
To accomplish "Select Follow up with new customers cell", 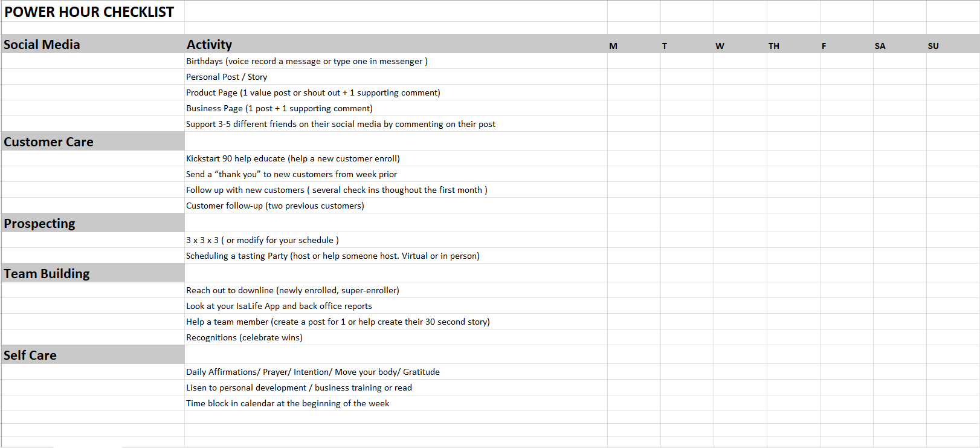I will pos(396,190).
